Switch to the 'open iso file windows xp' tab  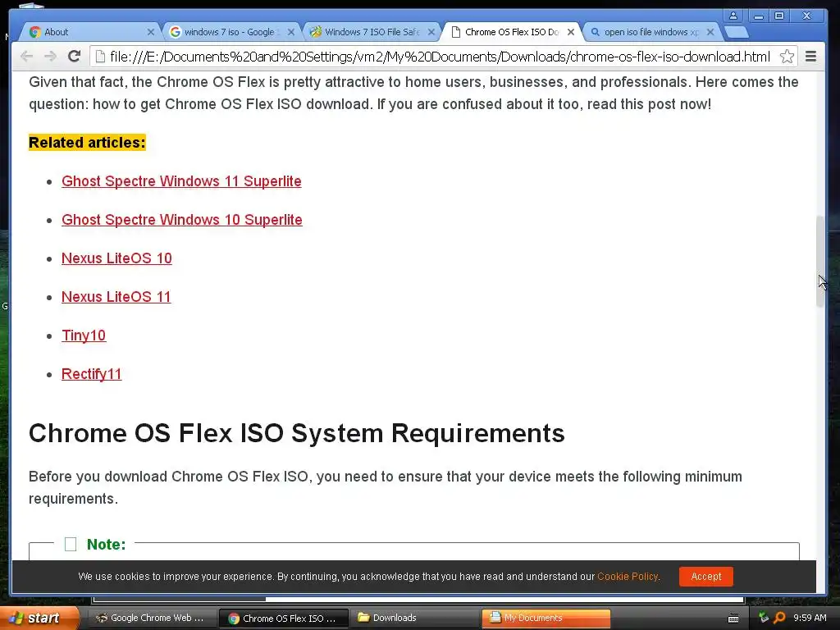(x=650, y=32)
